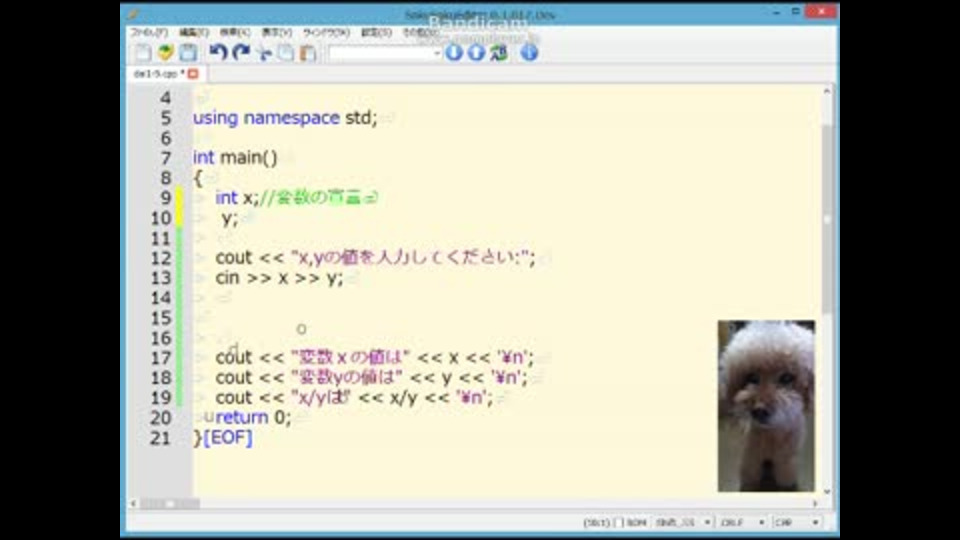Click 'int x;' on line 9
This screenshot has height=540, width=960.
(237, 198)
